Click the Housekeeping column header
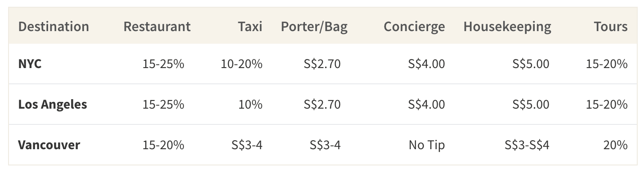This screenshot has width=644, height=174. coord(507,27)
